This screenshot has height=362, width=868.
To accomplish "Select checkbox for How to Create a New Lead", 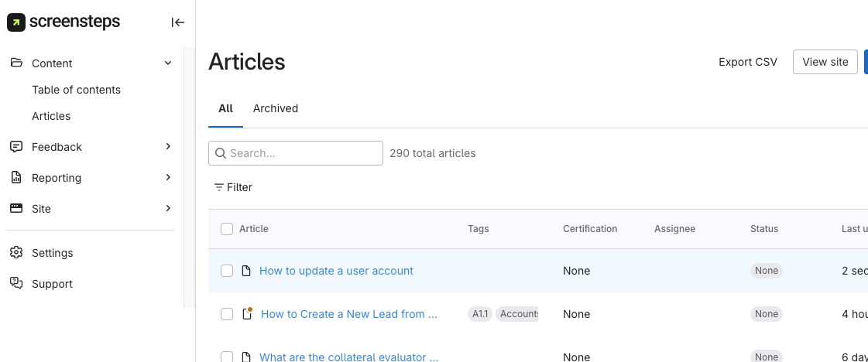I will point(227,314).
